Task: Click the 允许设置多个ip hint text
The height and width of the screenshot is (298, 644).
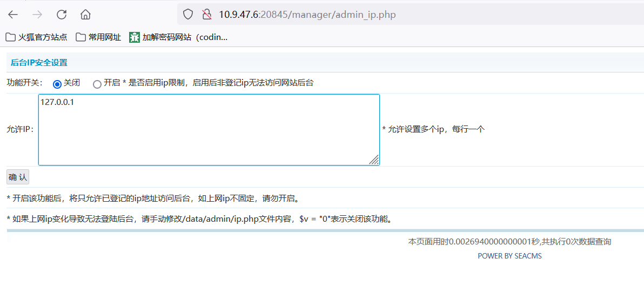Action: tap(434, 129)
